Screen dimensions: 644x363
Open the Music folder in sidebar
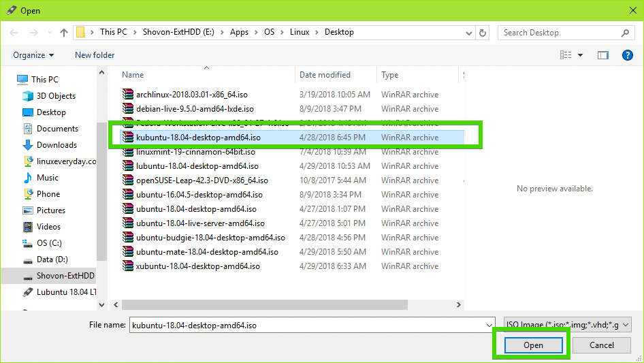point(47,178)
